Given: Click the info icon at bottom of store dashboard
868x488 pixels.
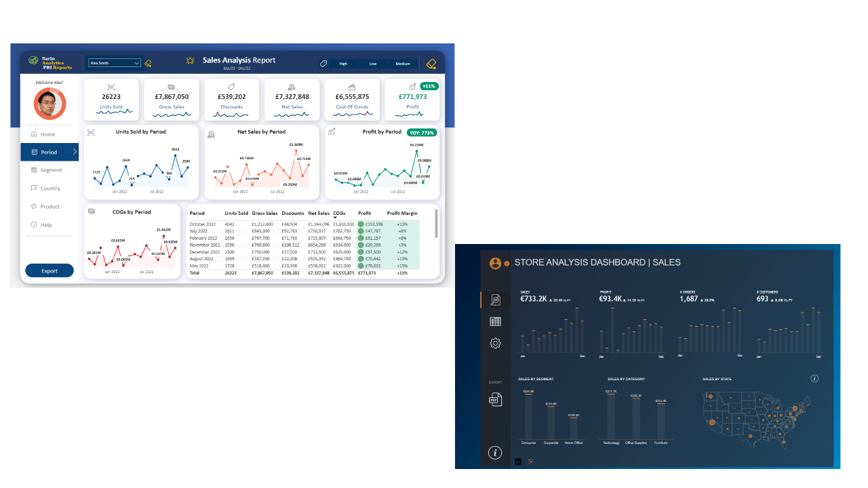Looking at the screenshot, I should point(495,452).
